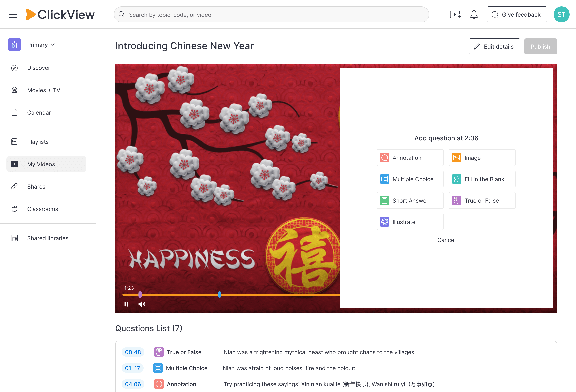Screen dimensions: 576x392
Task: Click the Shared libraries icon
Action: (x=14, y=238)
